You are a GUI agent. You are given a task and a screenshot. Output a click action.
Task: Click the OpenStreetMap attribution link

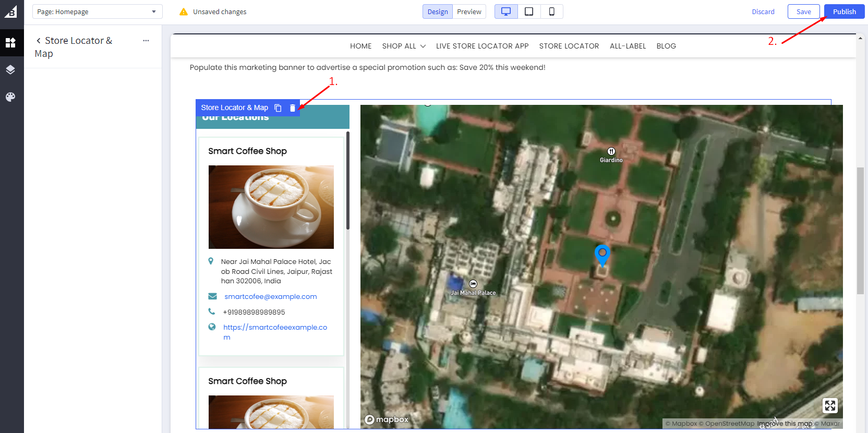727,424
